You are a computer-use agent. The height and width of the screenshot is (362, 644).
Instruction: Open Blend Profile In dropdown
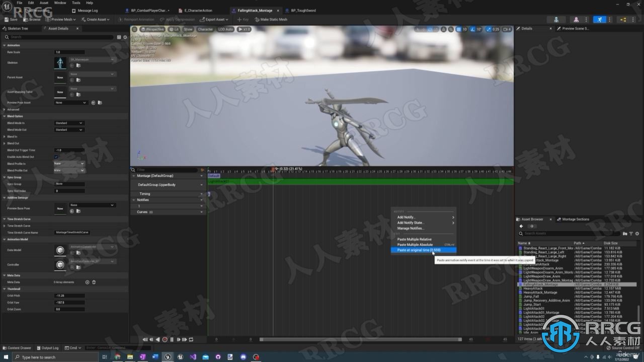pyautogui.click(x=69, y=163)
